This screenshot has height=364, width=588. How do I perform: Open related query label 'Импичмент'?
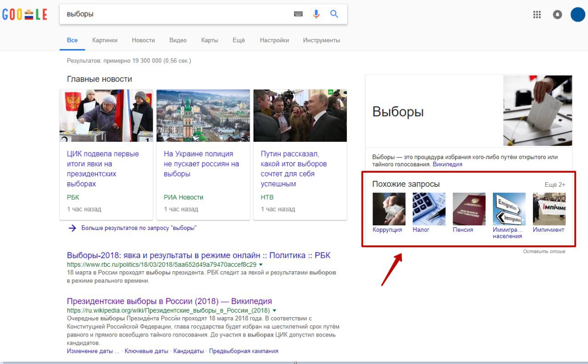548,230
